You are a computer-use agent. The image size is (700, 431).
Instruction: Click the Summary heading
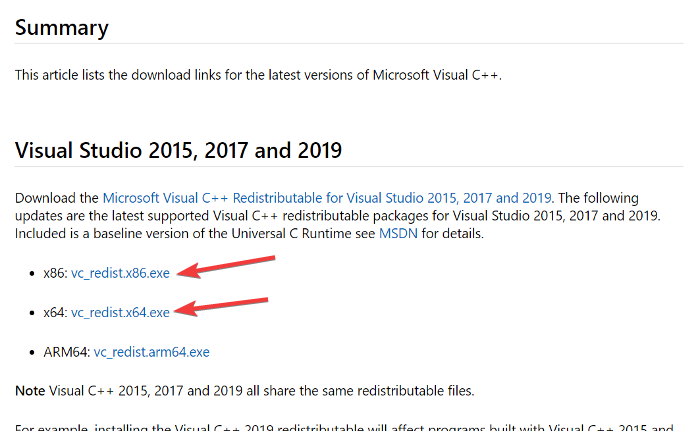point(61,27)
